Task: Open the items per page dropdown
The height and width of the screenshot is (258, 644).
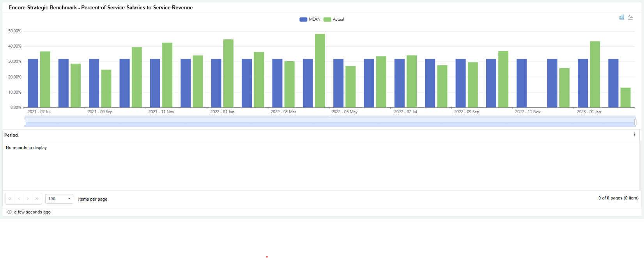Action: pos(59,199)
